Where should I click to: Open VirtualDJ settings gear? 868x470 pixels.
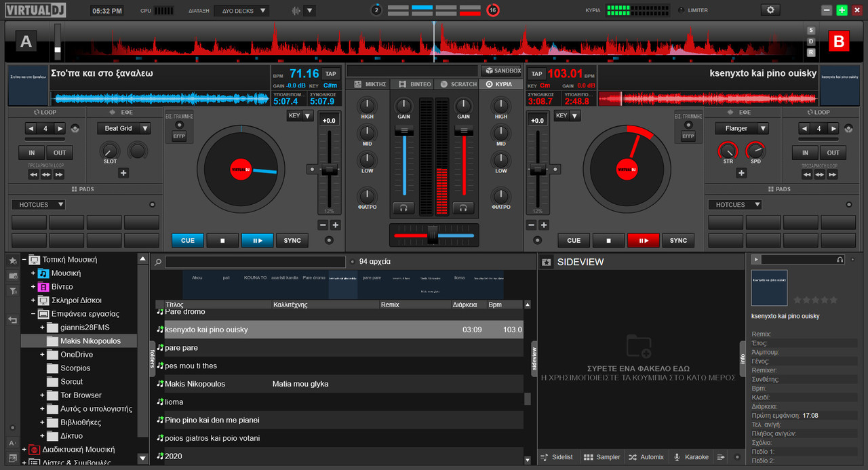770,10
